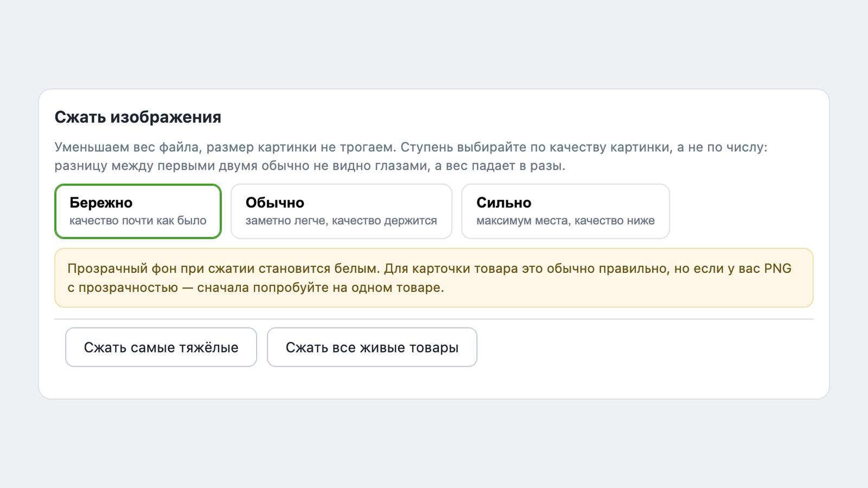Click the warning text «Прозрачный фон при сжатии»
Screen dimensions: 868x488
[429, 278]
